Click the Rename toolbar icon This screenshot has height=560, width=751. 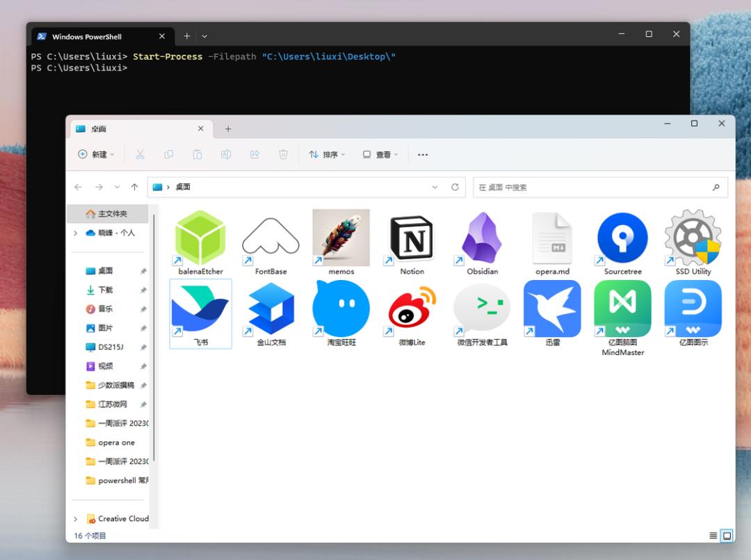click(226, 154)
